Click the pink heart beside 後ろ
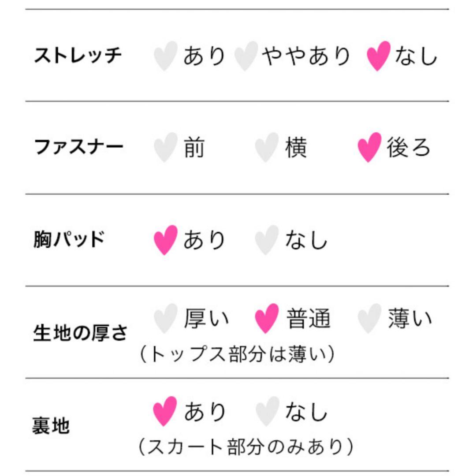Image resolution: width=476 pixels, height=476 pixels. (369, 148)
